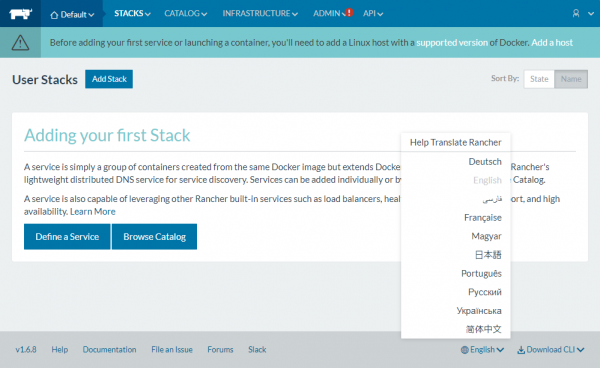Click the Adding your first Stack heading
600x368 pixels.
[107, 135]
